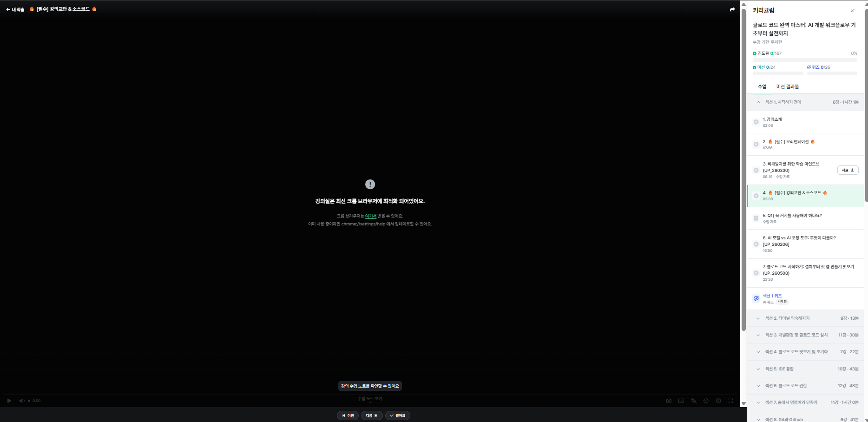Open 수업 노트 보기 below the player
The image size is (868, 422).
(x=370, y=399)
